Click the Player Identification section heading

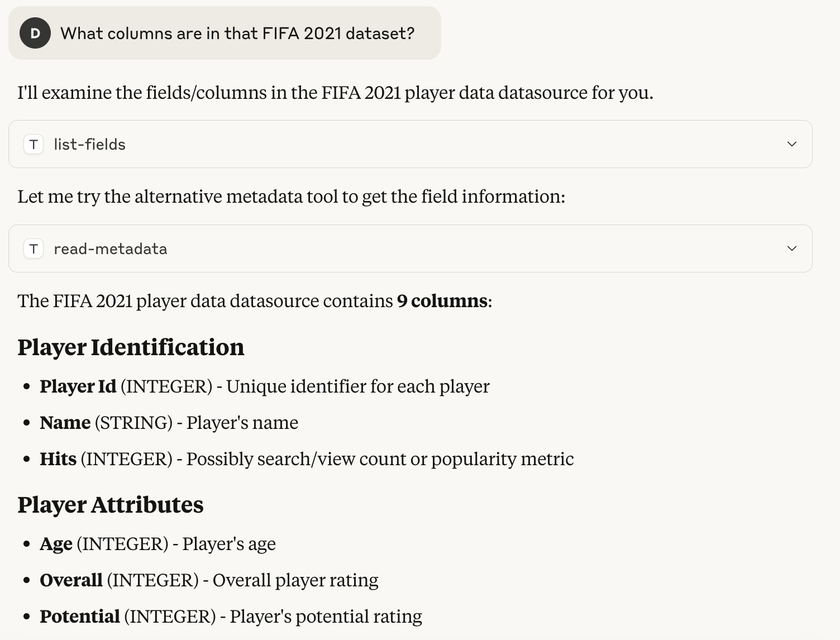click(131, 347)
